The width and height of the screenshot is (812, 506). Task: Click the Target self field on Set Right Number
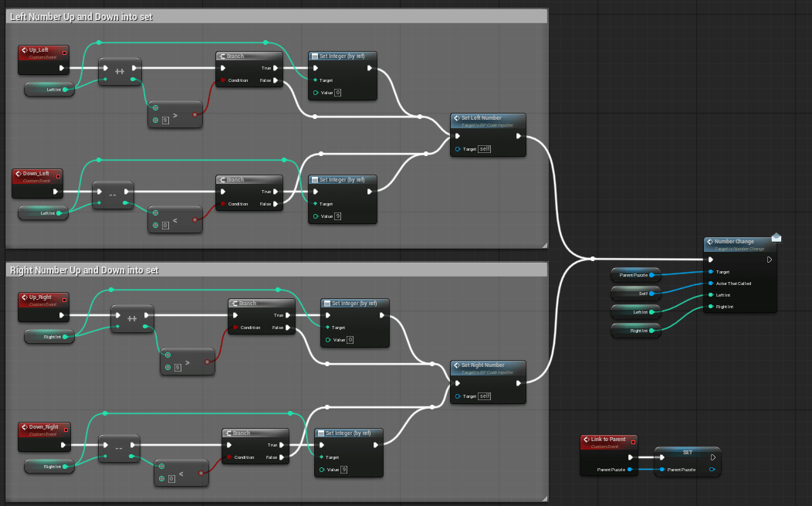click(484, 396)
